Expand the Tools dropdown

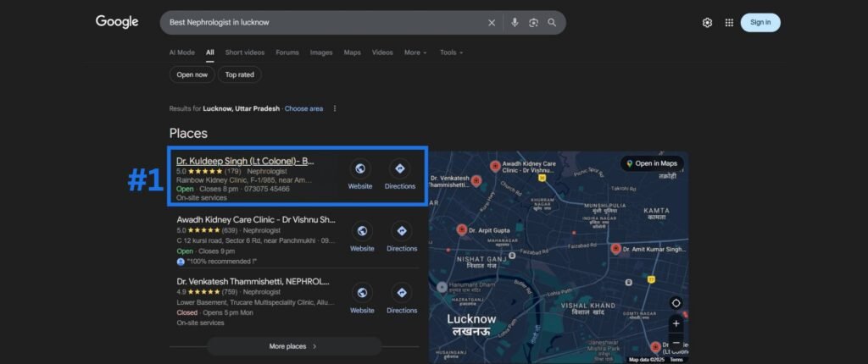click(451, 52)
